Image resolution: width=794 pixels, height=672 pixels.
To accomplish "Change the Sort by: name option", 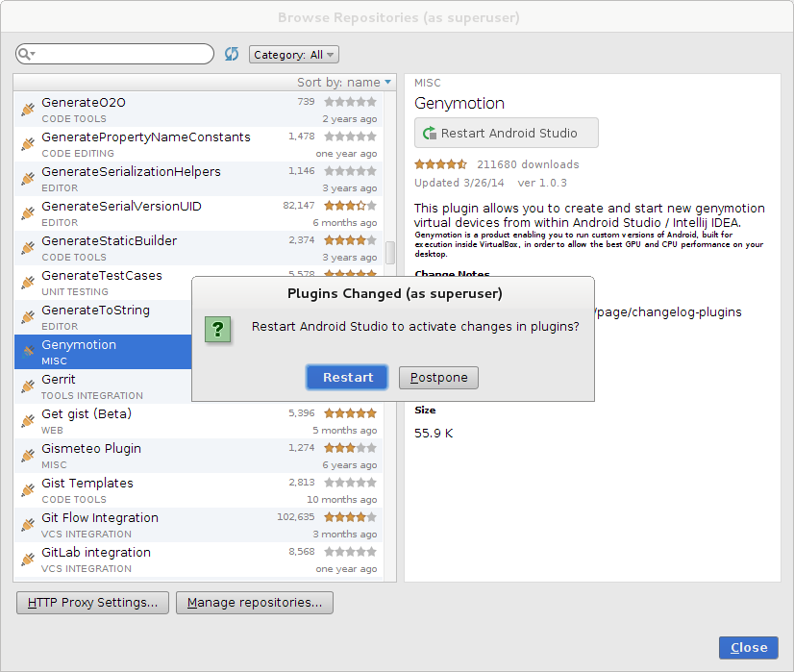I will tap(344, 82).
